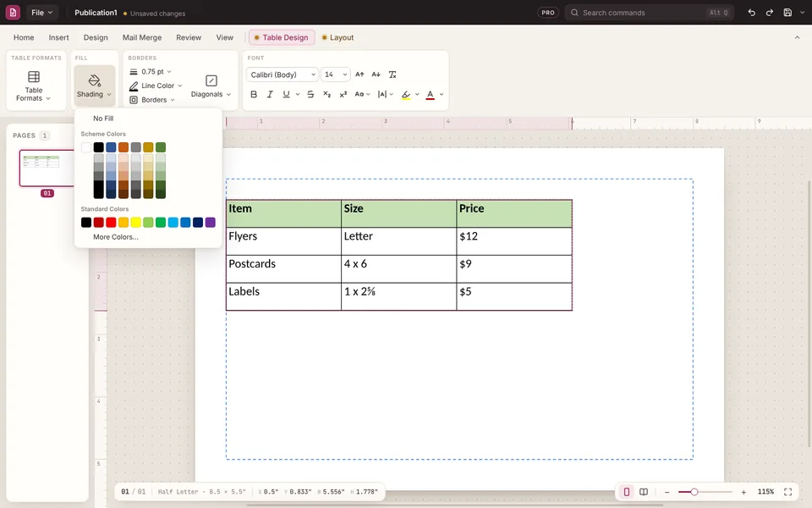
Task: Expand the Line Color dropdown arrow
Action: click(x=179, y=86)
